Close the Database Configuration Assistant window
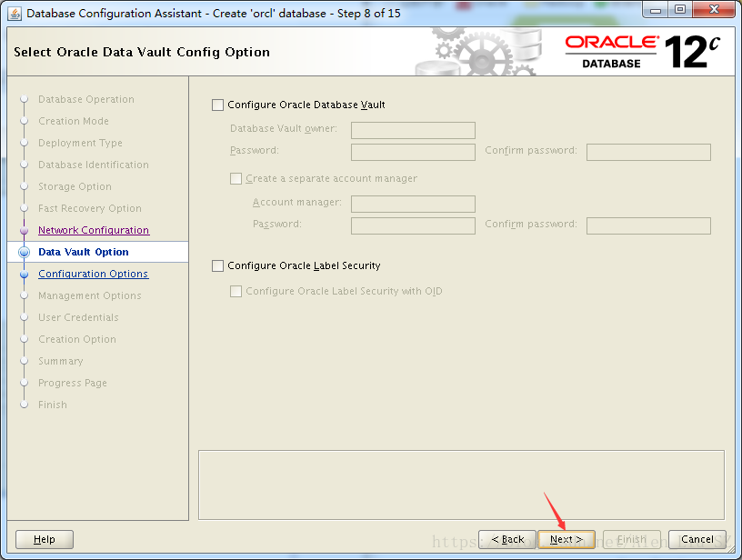Screen dimensions: 742x560 714,10
